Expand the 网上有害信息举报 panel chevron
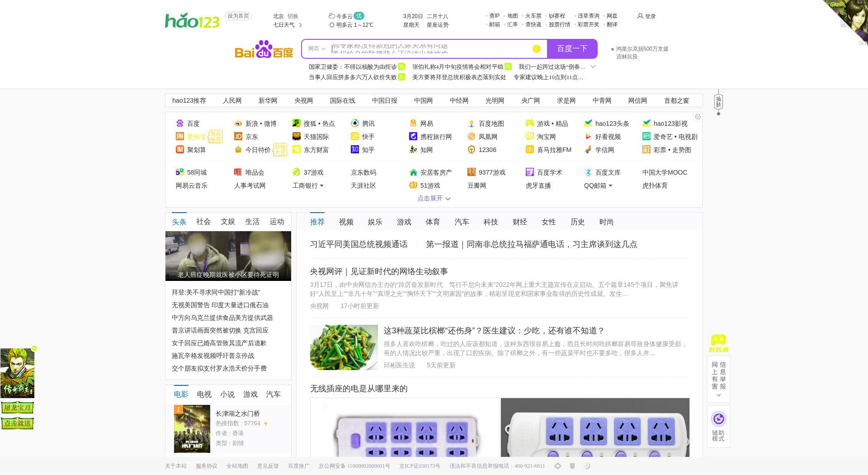 tap(718, 395)
